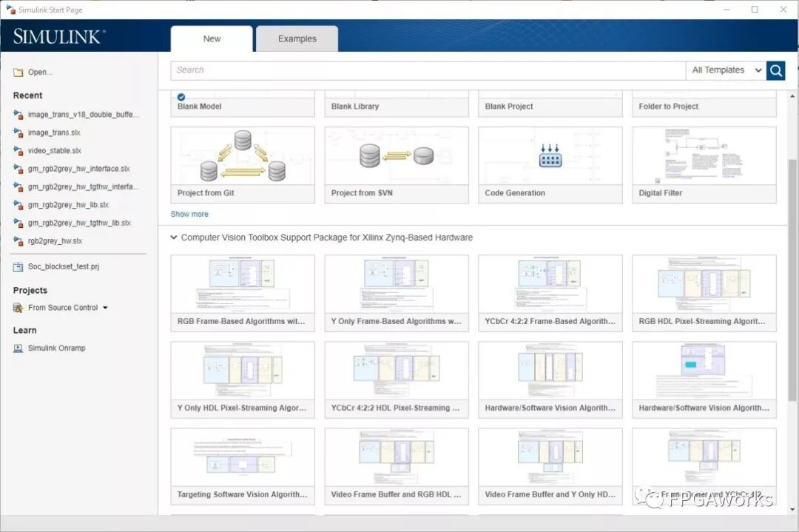This screenshot has height=532, width=799.
Task: Click the vertical scrollbar in templates list
Action: pos(792,222)
